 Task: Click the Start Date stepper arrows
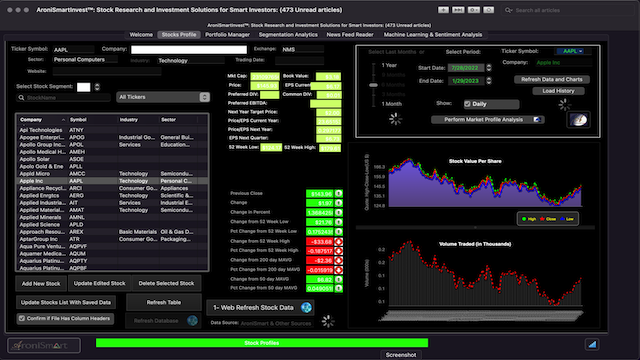489,68
